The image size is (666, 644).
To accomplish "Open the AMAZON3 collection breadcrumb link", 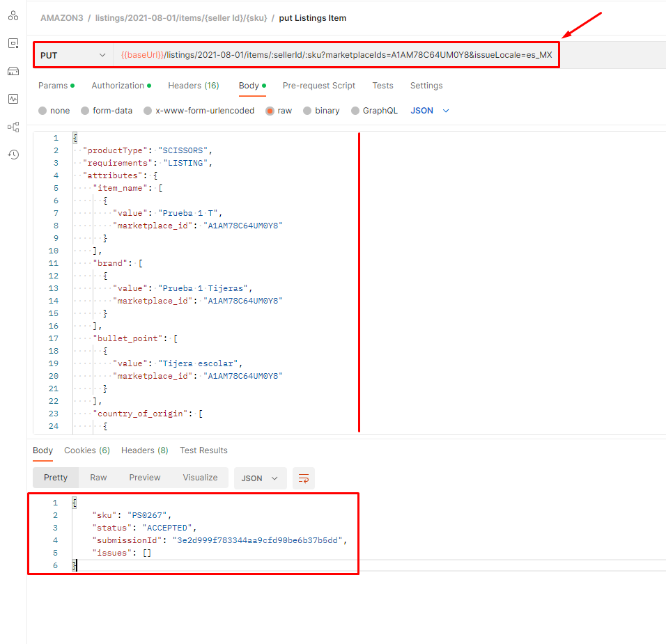I will tap(63, 17).
